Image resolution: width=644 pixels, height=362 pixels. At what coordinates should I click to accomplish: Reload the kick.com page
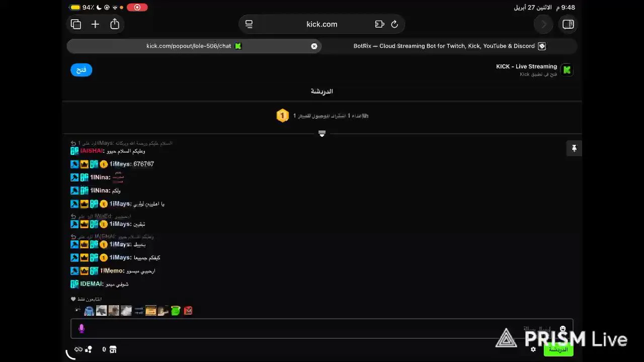(x=394, y=24)
